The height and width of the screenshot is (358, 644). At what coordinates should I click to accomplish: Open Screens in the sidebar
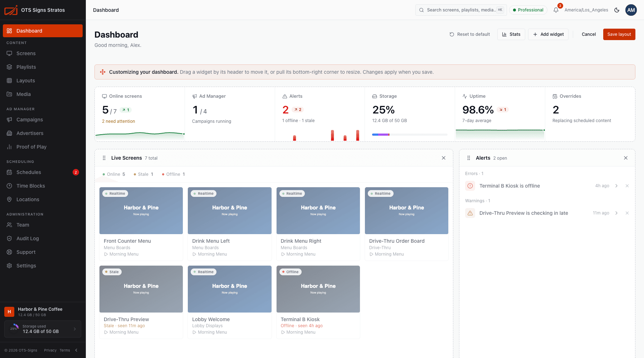(x=43, y=53)
